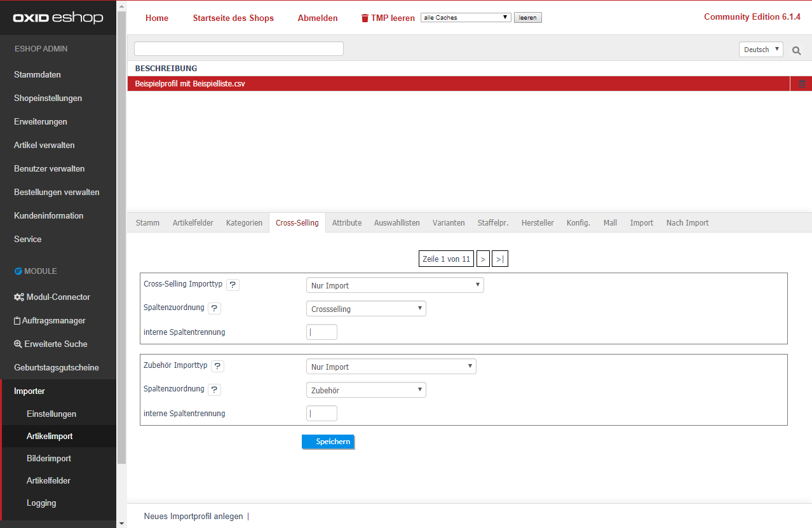This screenshot has height=528, width=812.
Task: Change language via Deutsch dropdown
Action: [761, 50]
